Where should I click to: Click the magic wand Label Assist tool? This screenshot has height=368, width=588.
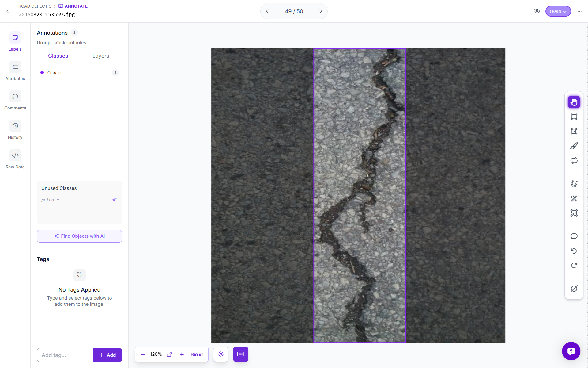574,198
